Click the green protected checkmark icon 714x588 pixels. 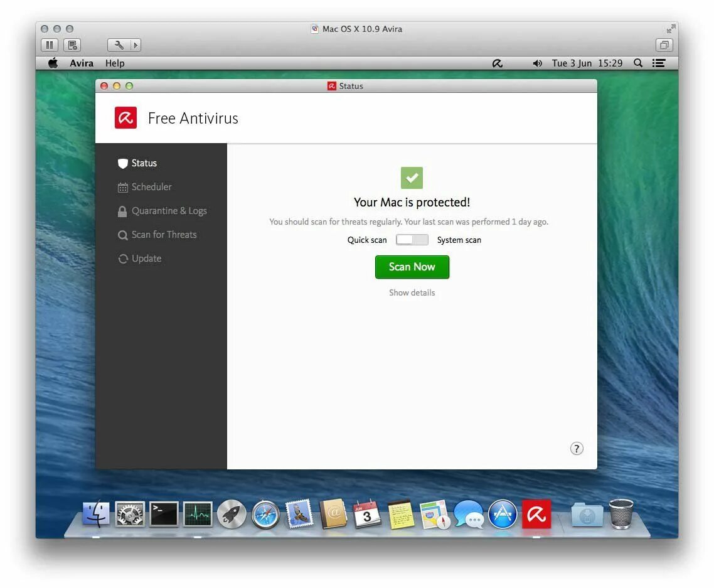tap(412, 178)
